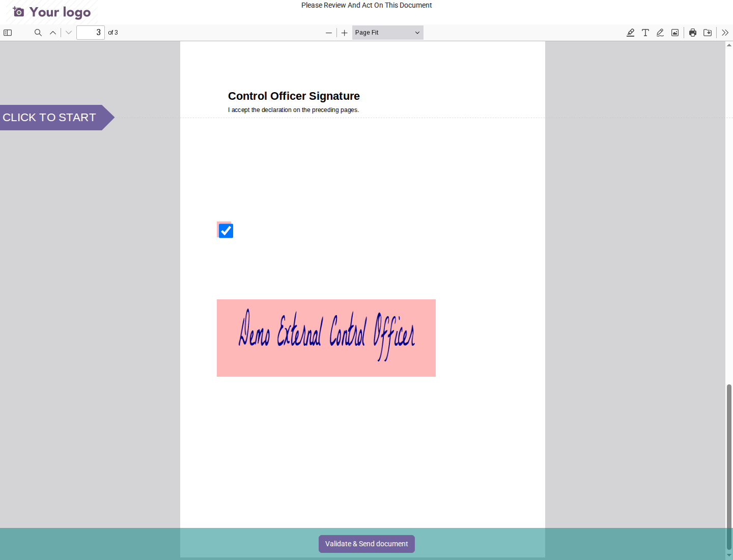Click the Validate & Send document button
This screenshot has width=733, height=560.
pyautogui.click(x=366, y=544)
